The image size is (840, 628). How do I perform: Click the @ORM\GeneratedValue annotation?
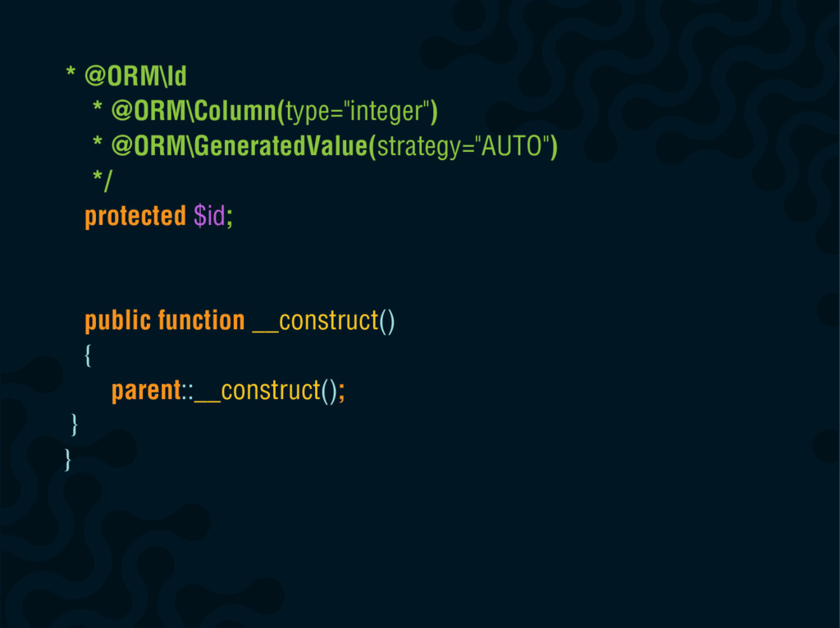(243, 146)
